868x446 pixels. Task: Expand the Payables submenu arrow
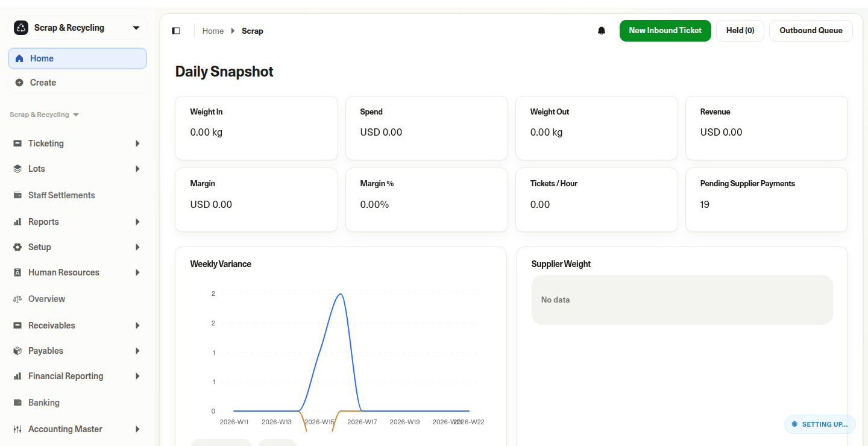(x=137, y=351)
